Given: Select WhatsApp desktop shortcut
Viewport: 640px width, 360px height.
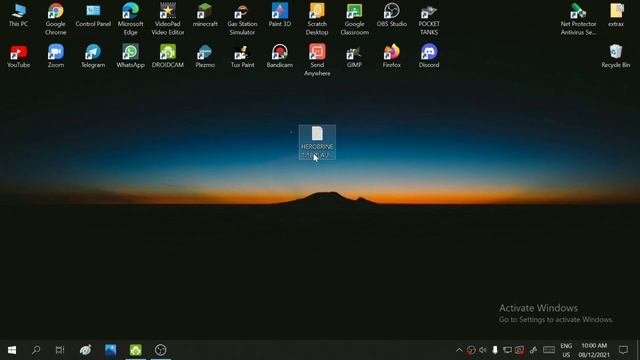Looking at the screenshot, I should (x=130, y=56).
